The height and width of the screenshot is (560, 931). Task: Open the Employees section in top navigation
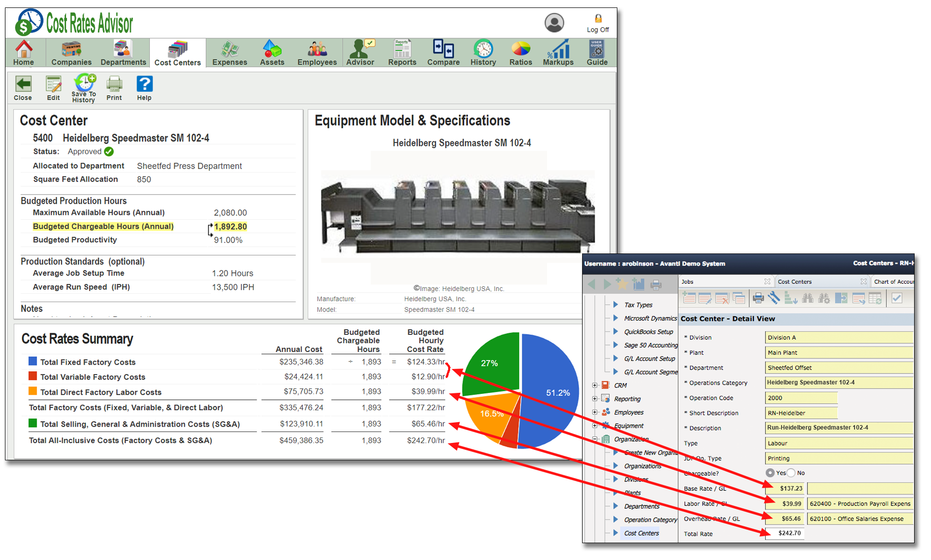coord(317,53)
